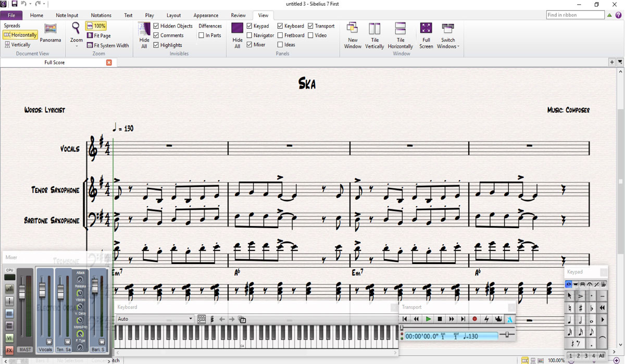Toggle the metronome click icon in Transport
This screenshot has width=625, height=364.
(x=510, y=319)
